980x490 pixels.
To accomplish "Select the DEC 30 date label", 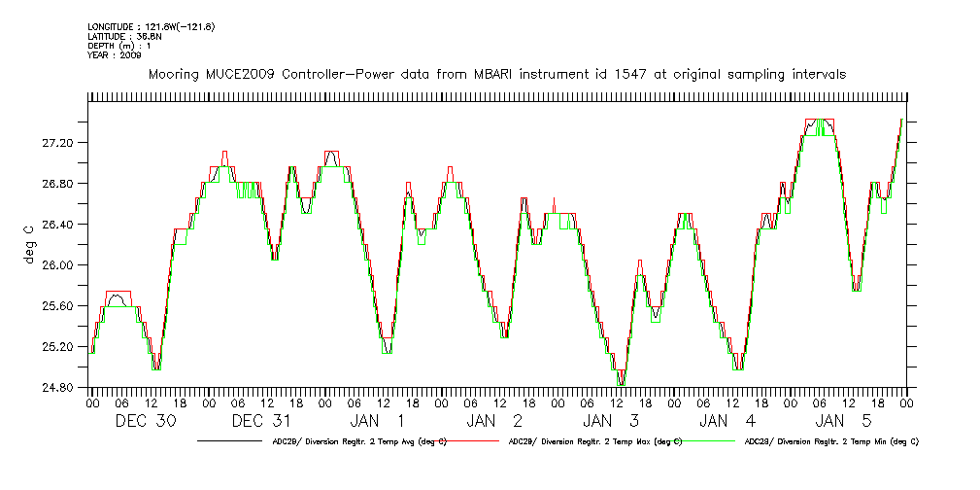I will pos(147,421).
